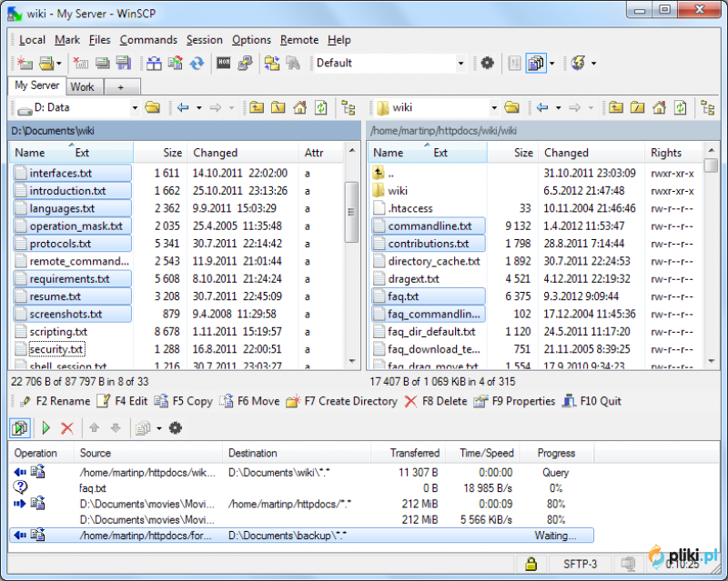Image resolution: width=728 pixels, height=581 pixels.
Task: Click the lightning globe icon in the main toolbar
Action: (x=578, y=63)
